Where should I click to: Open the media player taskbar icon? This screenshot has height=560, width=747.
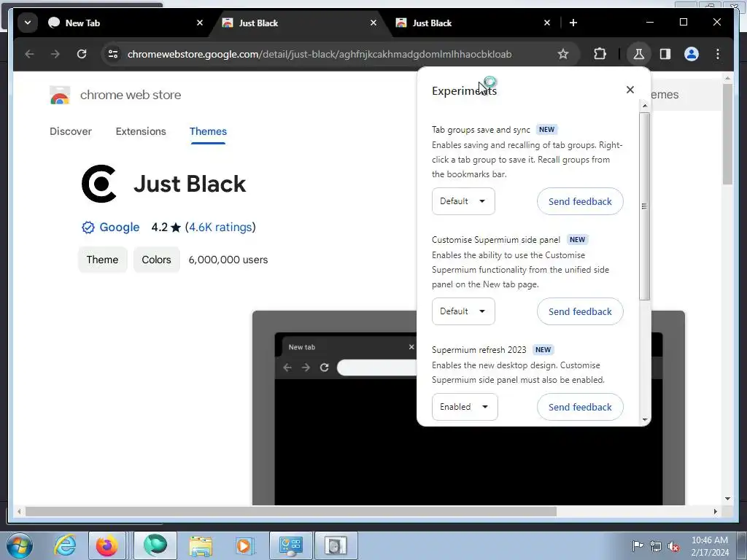[x=245, y=545]
